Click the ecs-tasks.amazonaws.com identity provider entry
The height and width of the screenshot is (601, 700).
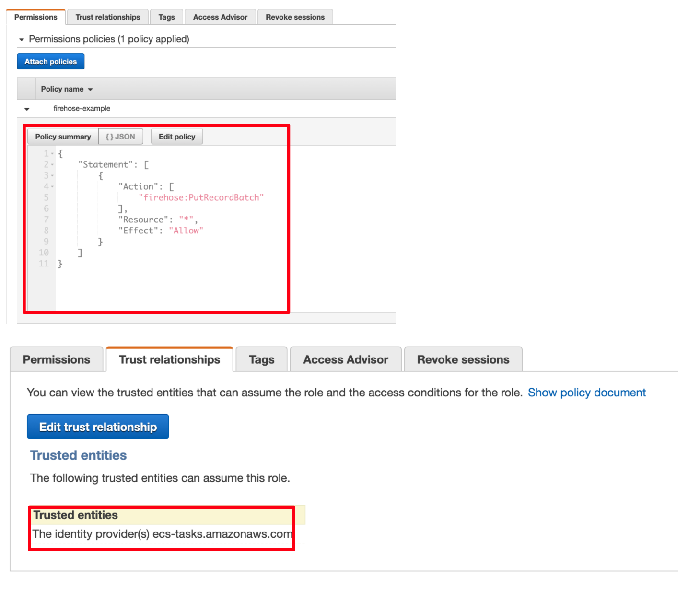click(x=162, y=534)
